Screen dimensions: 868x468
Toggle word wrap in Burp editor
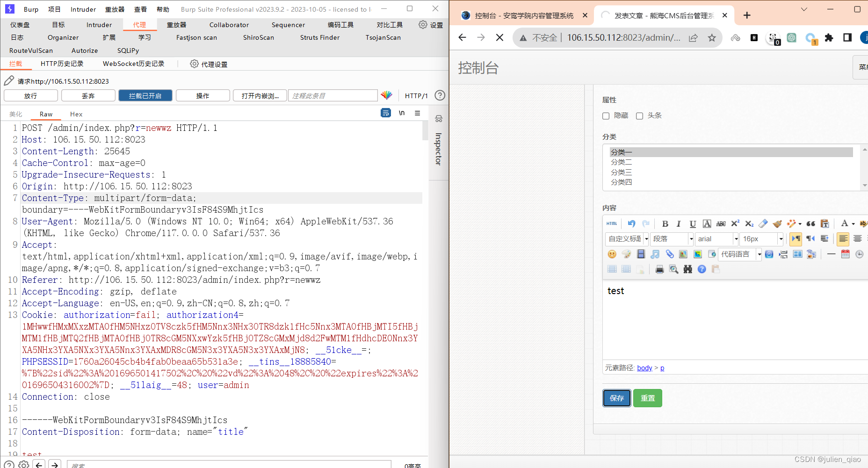(x=386, y=113)
